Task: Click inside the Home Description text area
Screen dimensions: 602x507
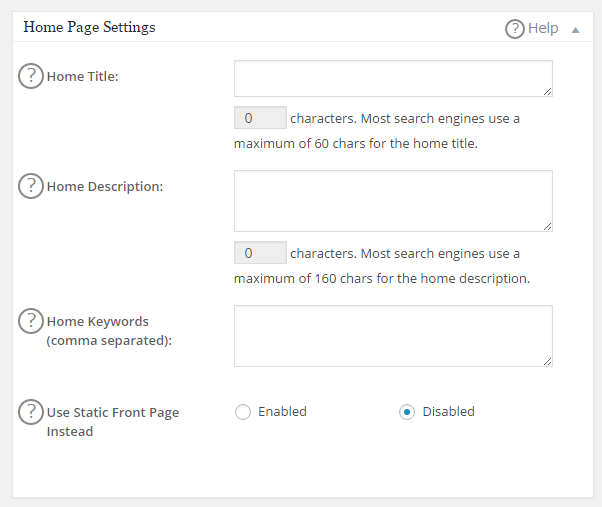Action: [392, 200]
